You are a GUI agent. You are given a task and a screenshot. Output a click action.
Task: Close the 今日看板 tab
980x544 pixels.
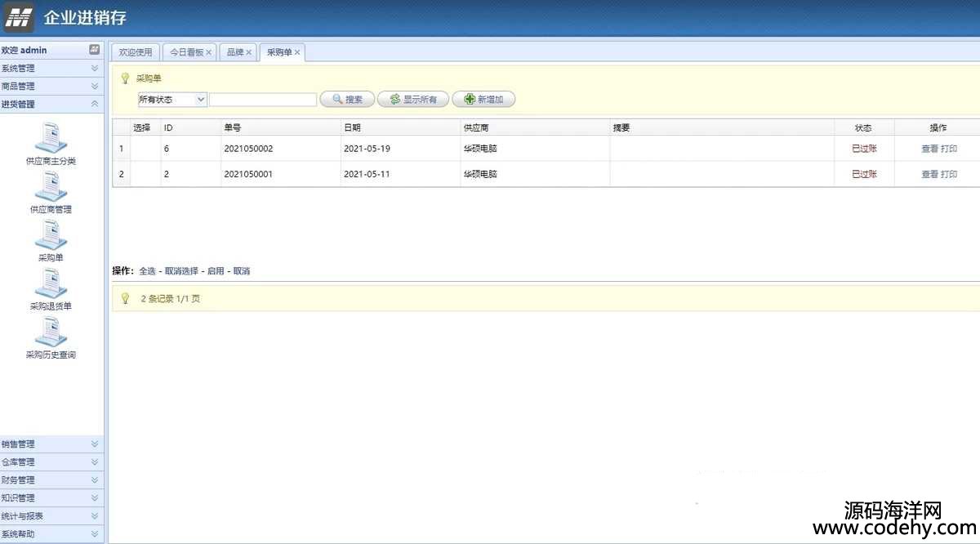click(x=208, y=52)
